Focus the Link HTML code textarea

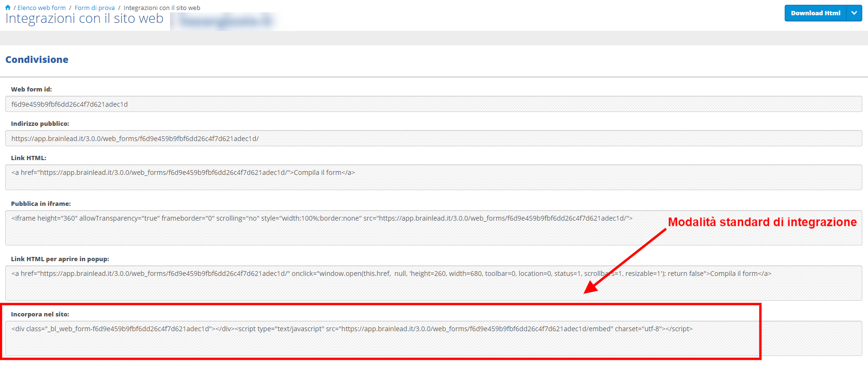coord(433,177)
